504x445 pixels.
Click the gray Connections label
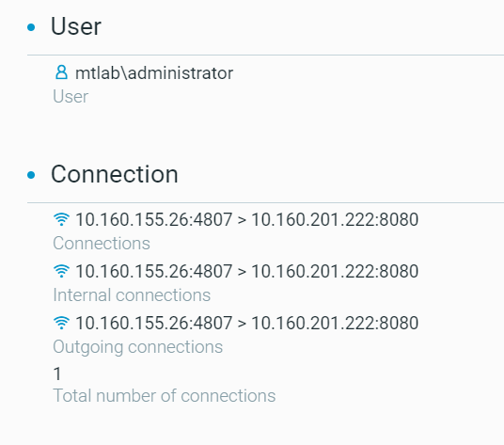(102, 243)
